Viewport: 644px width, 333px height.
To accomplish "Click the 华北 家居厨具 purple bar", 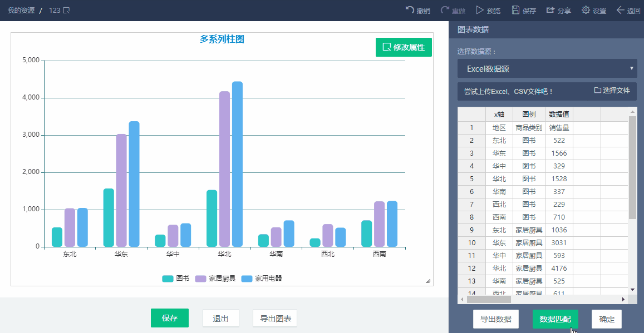I will (x=224, y=169).
